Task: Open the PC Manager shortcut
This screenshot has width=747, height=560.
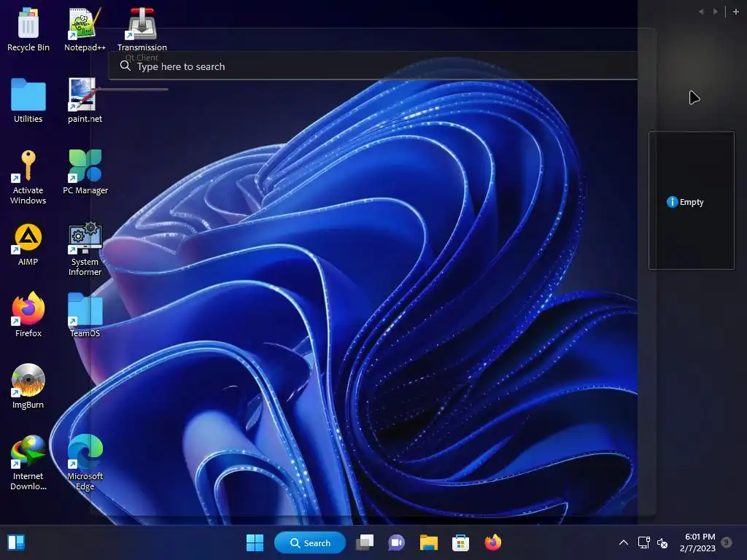Action: (x=85, y=172)
